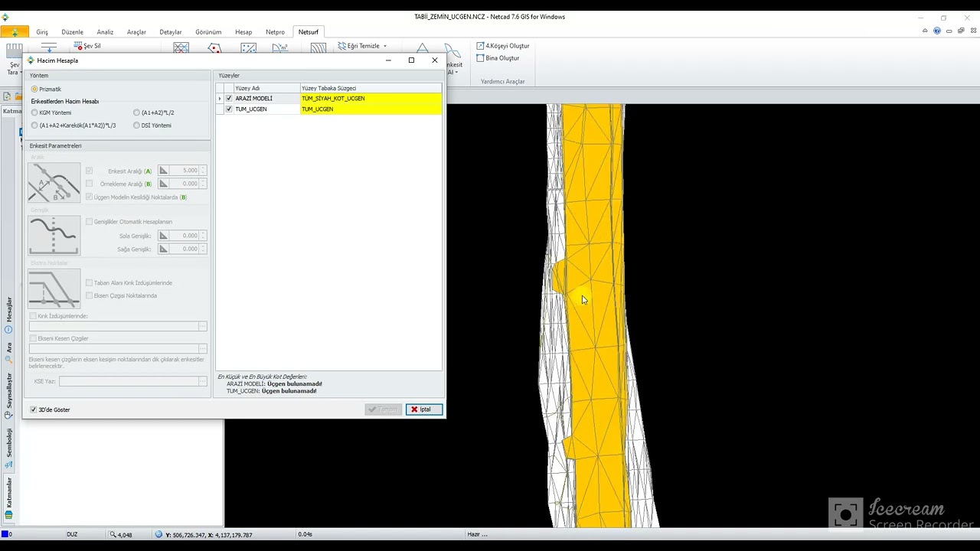
Task: Select (A1+A2+Karekök(A1*A2))*L/3 radio option
Action: pyautogui.click(x=34, y=126)
